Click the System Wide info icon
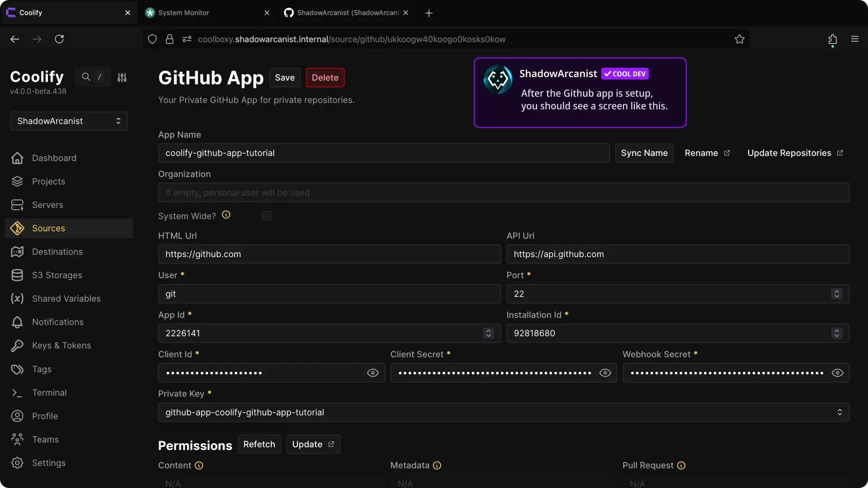Viewport: 868px width, 488px height. tap(226, 215)
